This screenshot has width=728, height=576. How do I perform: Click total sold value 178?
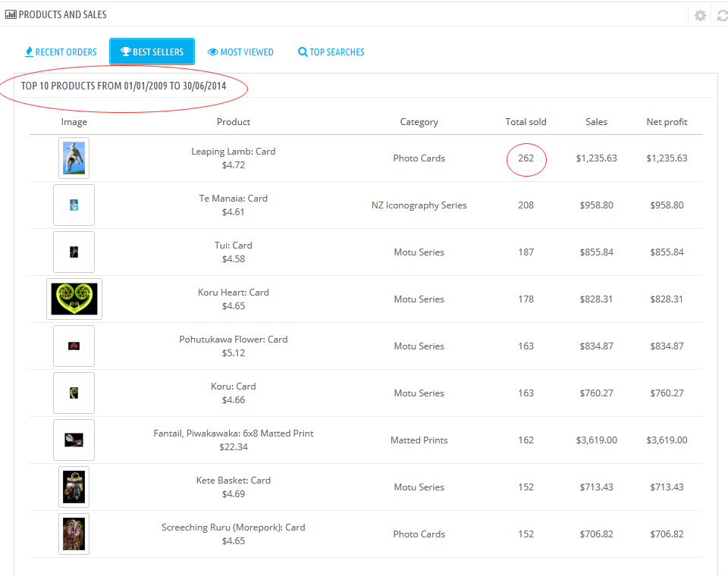(x=526, y=299)
